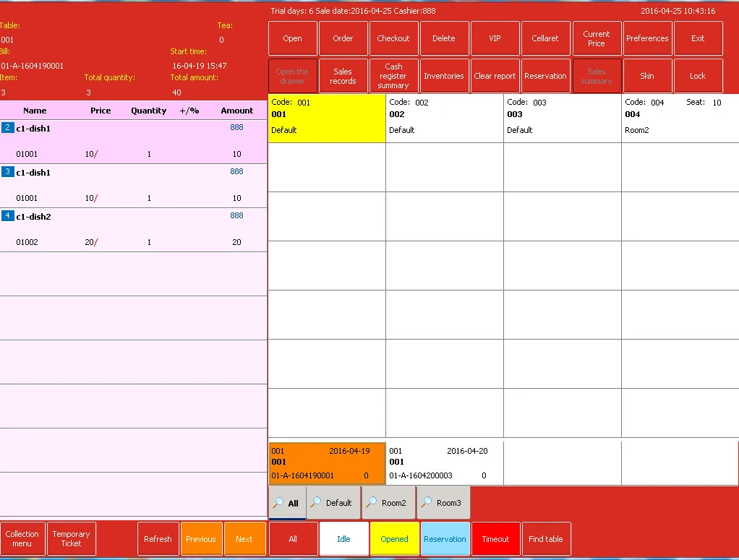Image resolution: width=739 pixels, height=560 pixels.
Task: Select the Checkout function
Action: coord(393,38)
